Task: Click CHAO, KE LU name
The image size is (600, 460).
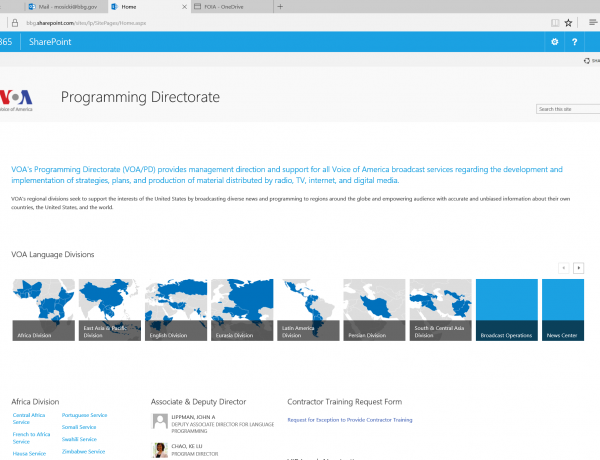Action: coord(187,446)
